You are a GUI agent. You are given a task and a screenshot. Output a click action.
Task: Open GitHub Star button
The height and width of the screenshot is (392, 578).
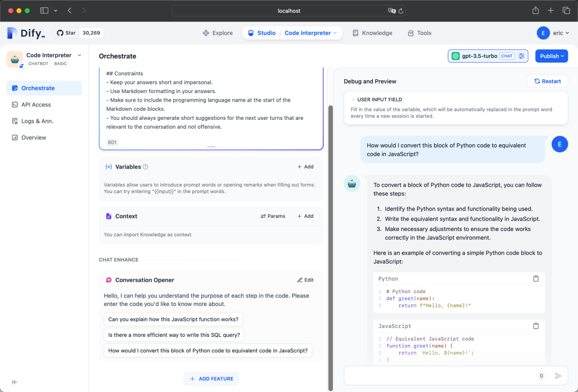(66, 33)
